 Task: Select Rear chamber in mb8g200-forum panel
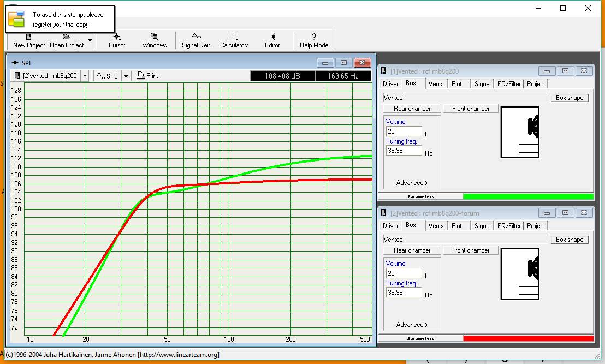tap(412, 250)
